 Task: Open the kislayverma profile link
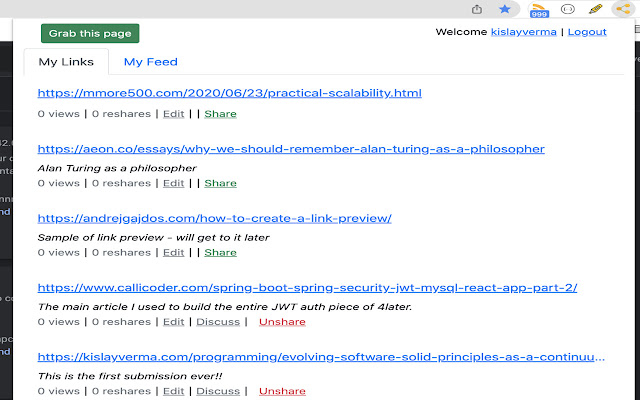pos(524,32)
